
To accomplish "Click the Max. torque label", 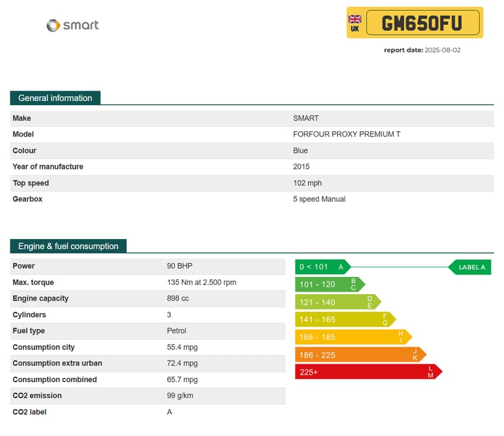I will pos(33,282).
